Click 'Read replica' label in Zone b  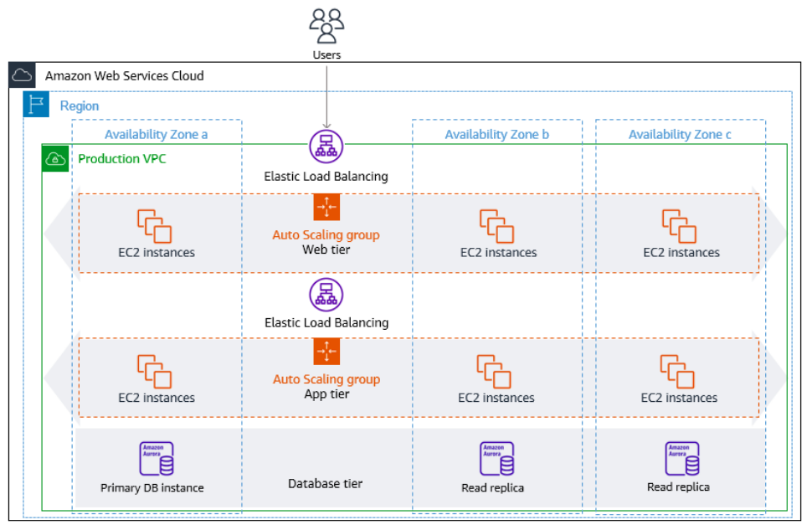coord(493,487)
